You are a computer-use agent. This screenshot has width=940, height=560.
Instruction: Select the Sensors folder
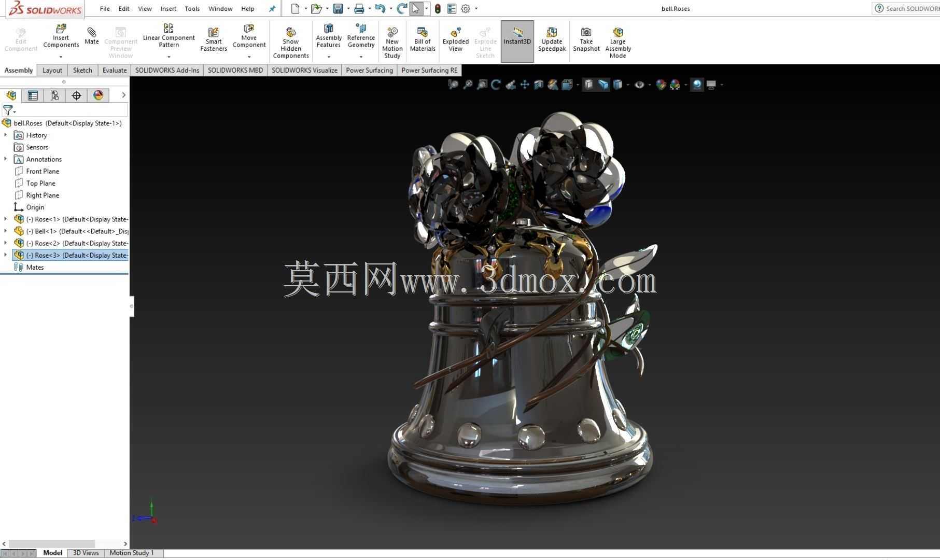pos(37,147)
